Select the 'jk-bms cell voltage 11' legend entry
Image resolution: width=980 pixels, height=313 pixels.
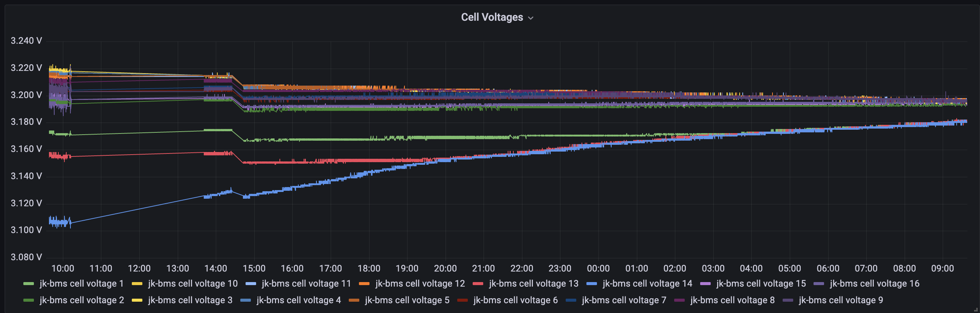pyautogui.click(x=306, y=284)
